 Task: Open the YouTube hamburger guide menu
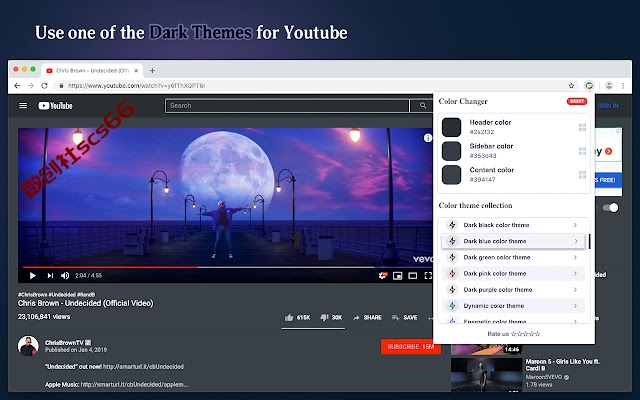tap(23, 106)
